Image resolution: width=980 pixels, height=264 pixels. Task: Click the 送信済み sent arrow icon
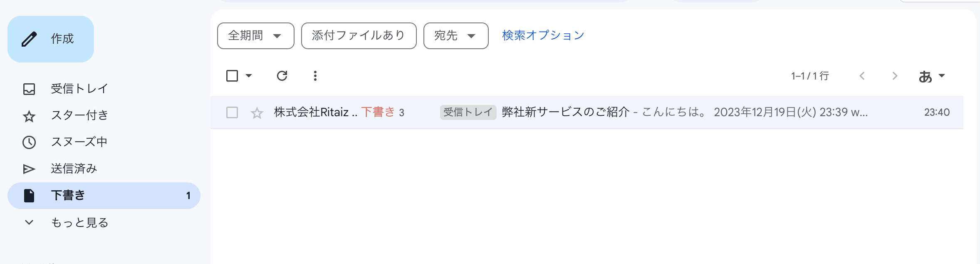29,169
